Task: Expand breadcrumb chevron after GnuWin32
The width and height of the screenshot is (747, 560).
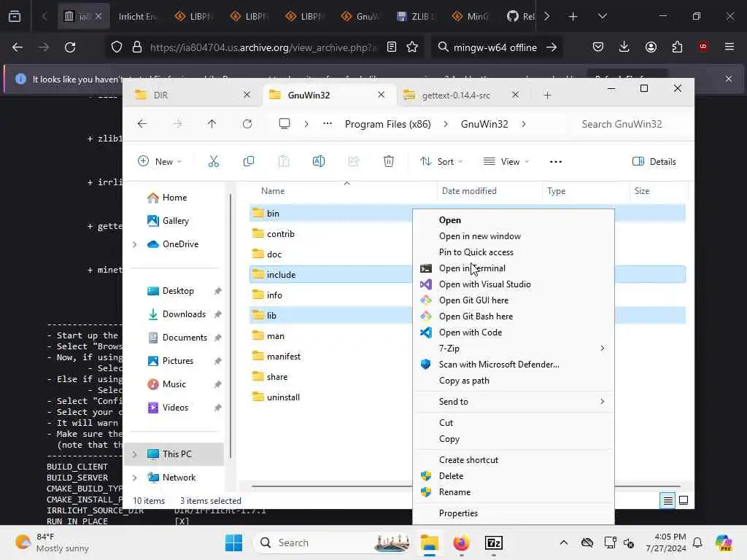Action: pyautogui.click(x=524, y=124)
